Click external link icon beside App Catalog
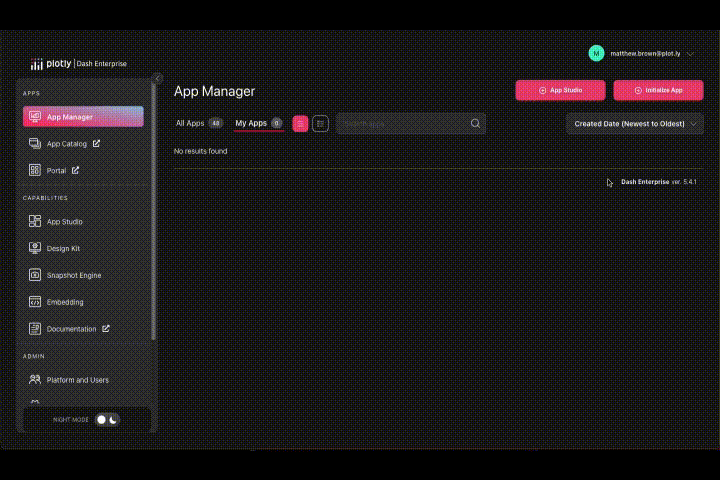The width and height of the screenshot is (720, 480). coord(96,143)
